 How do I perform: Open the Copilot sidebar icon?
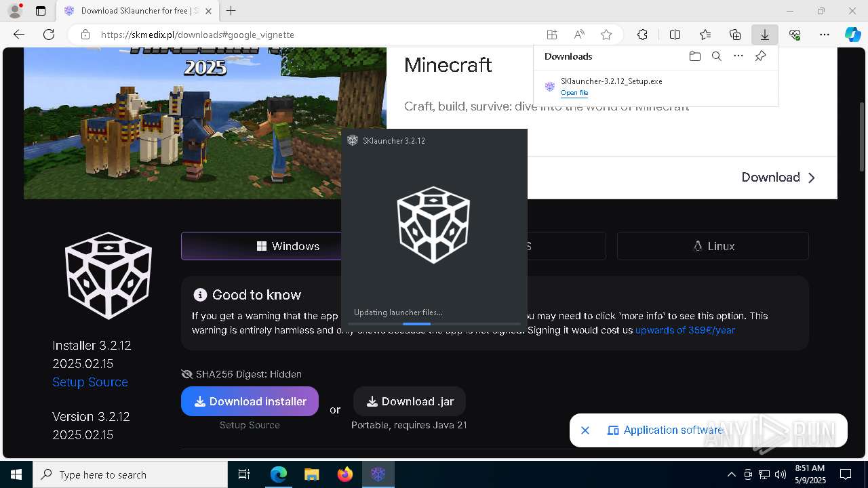852,35
